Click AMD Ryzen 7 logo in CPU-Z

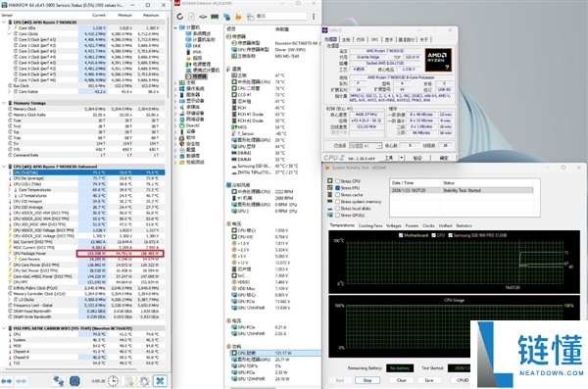click(x=438, y=59)
